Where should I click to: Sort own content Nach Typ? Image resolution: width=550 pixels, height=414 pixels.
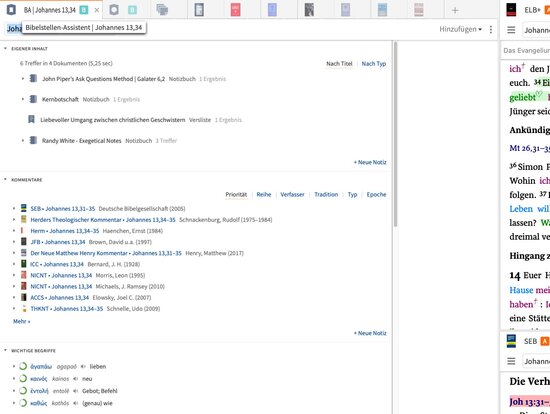click(x=374, y=64)
